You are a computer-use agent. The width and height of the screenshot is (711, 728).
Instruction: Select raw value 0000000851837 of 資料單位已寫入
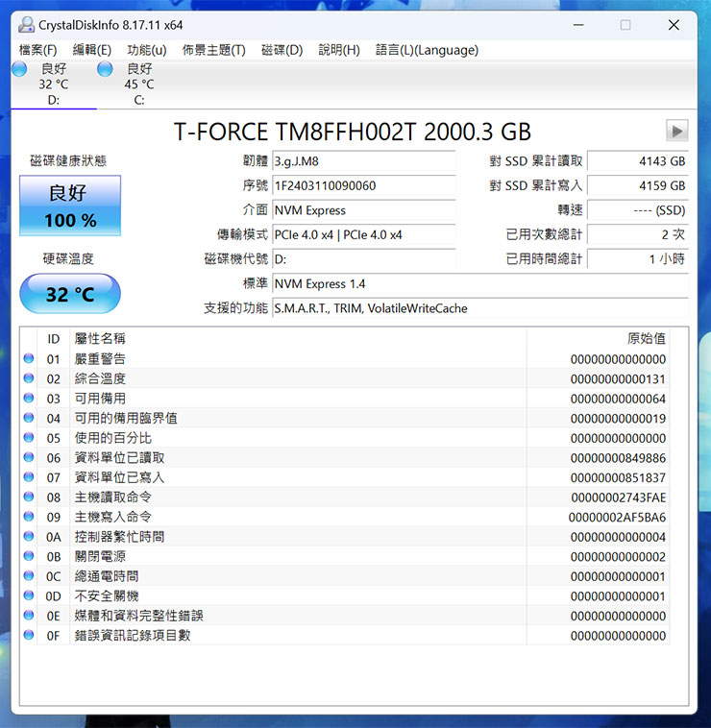(x=618, y=477)
